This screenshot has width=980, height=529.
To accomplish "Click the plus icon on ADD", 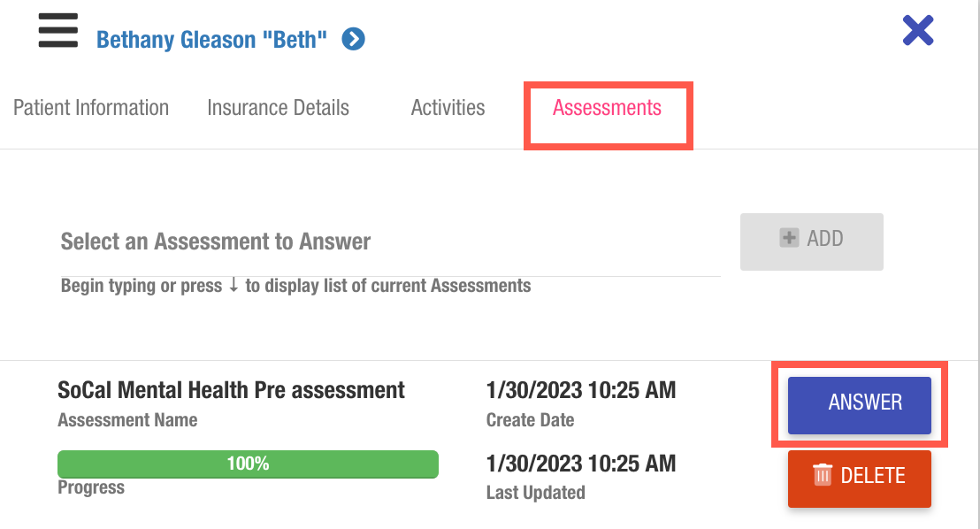I will pos(789,238).
